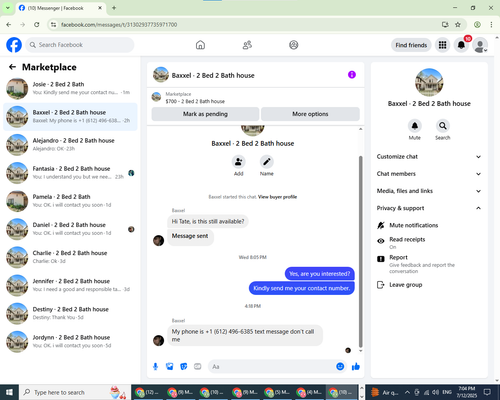Open the Windows Start button

tap(9, 392)
